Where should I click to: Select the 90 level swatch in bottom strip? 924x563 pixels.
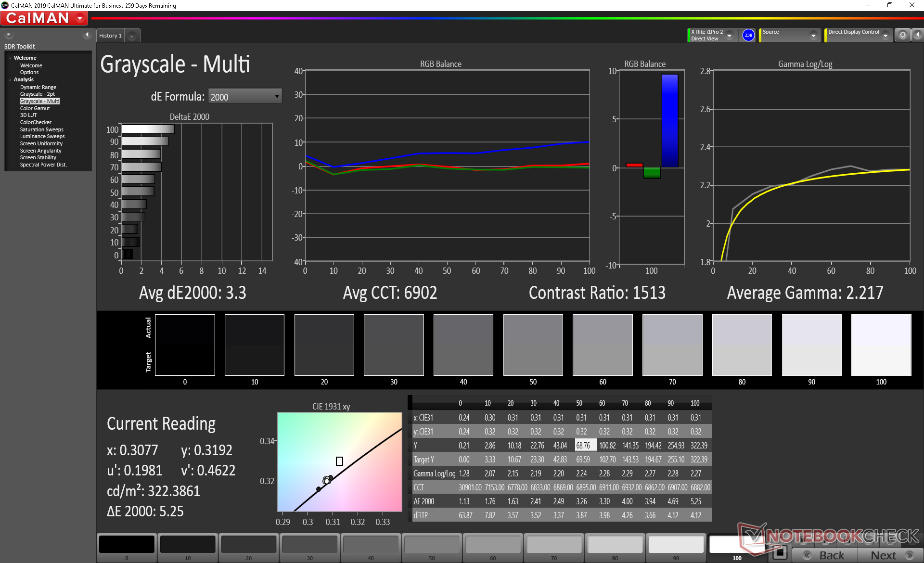click(676, 548)
